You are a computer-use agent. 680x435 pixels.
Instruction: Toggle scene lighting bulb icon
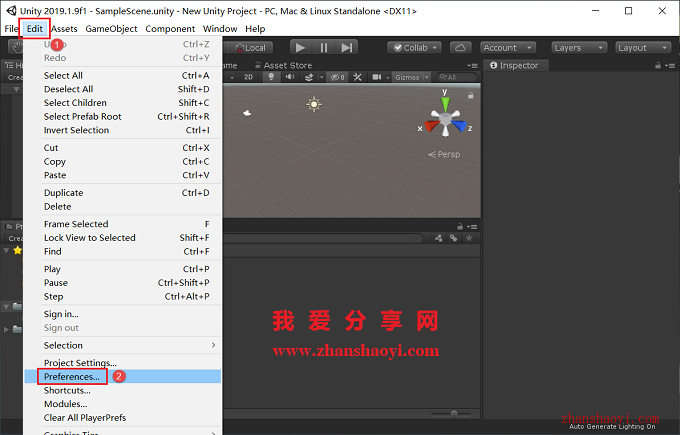[271, 77]
